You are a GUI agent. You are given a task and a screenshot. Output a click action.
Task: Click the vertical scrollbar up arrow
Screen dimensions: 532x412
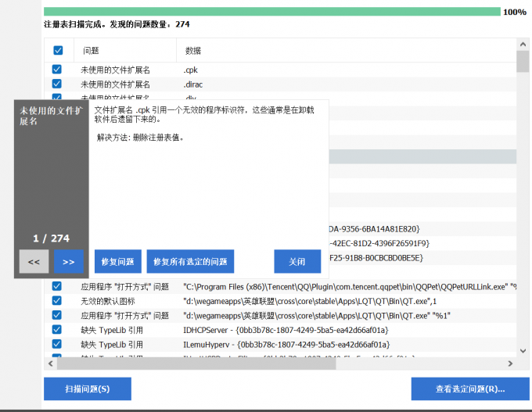coord(523,45)
